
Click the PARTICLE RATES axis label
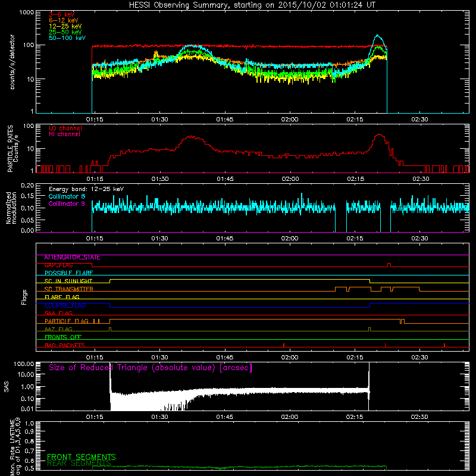point(12,149)
